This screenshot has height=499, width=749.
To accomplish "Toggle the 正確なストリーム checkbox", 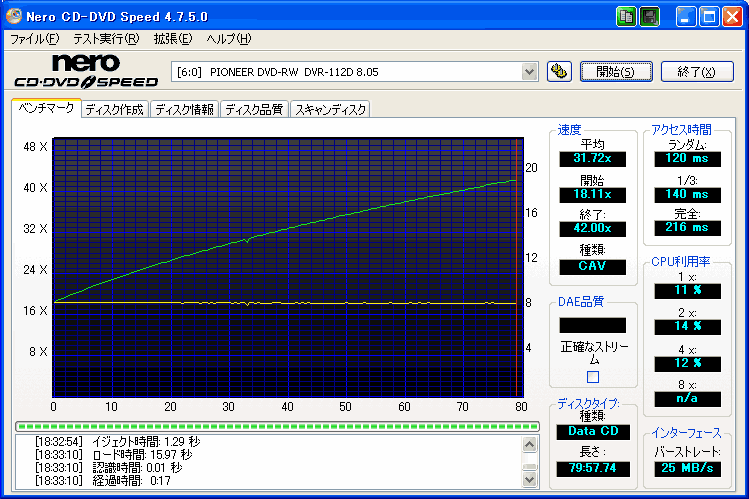I will [593, 377].
